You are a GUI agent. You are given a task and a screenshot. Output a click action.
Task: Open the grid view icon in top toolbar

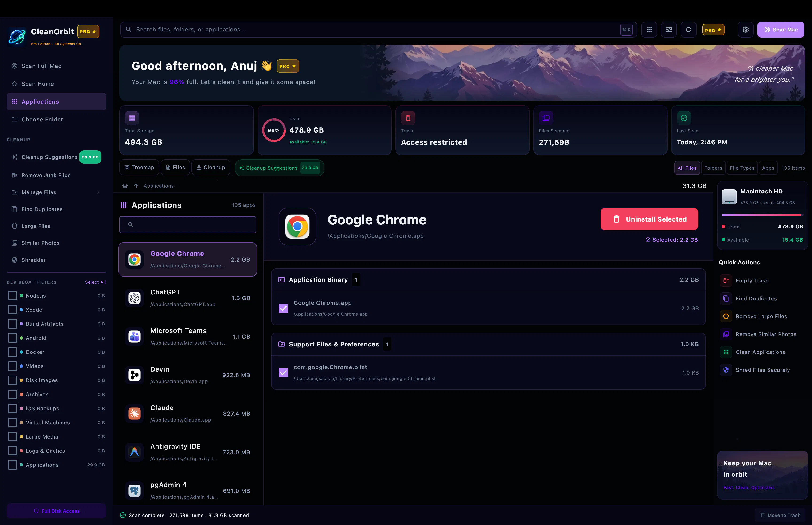tap(649, 30)
